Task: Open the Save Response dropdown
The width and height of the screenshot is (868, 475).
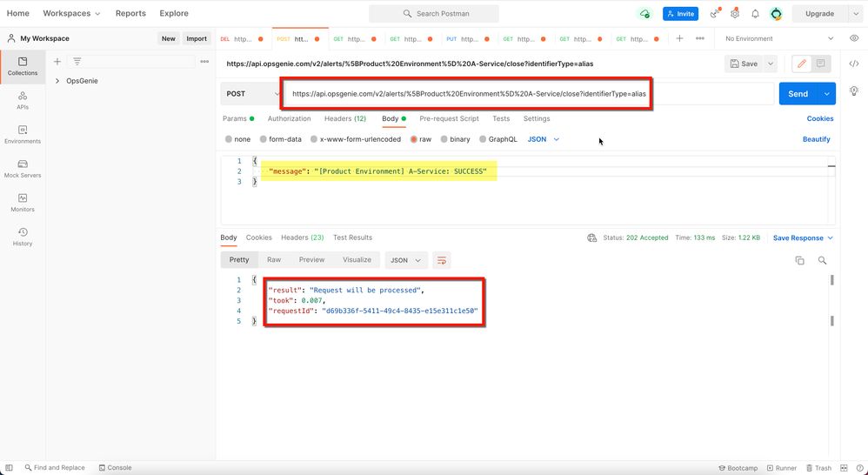Action: click(x=803, y=237)
